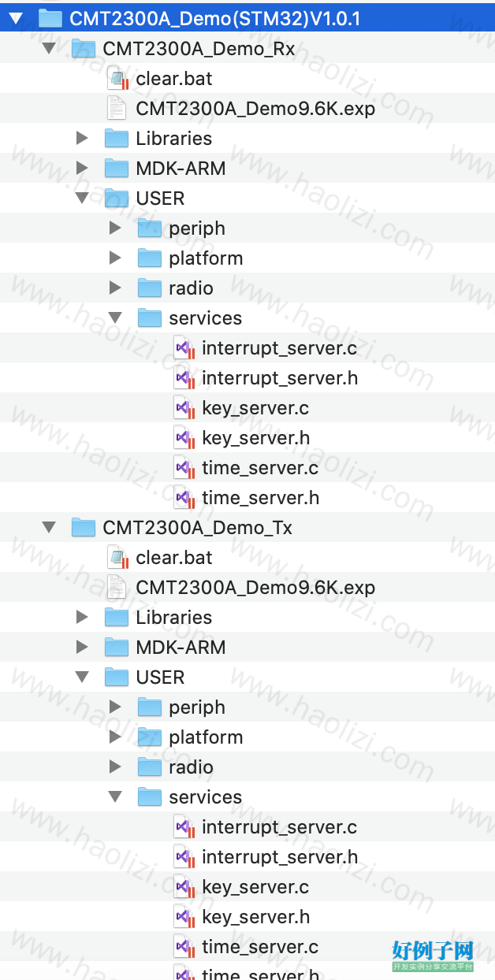Collapse USER folder under CMT2300A_Demo_Tx

point(82,677)
